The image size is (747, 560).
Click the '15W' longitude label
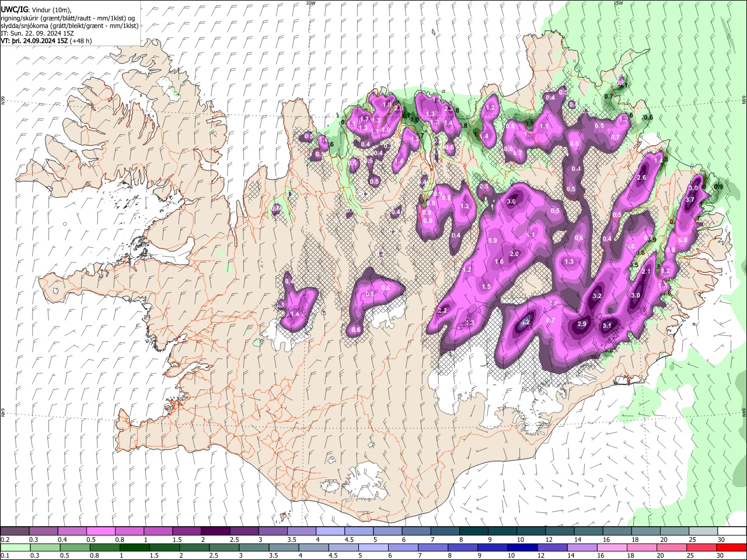pyautogui.click(x=618, y=3)
